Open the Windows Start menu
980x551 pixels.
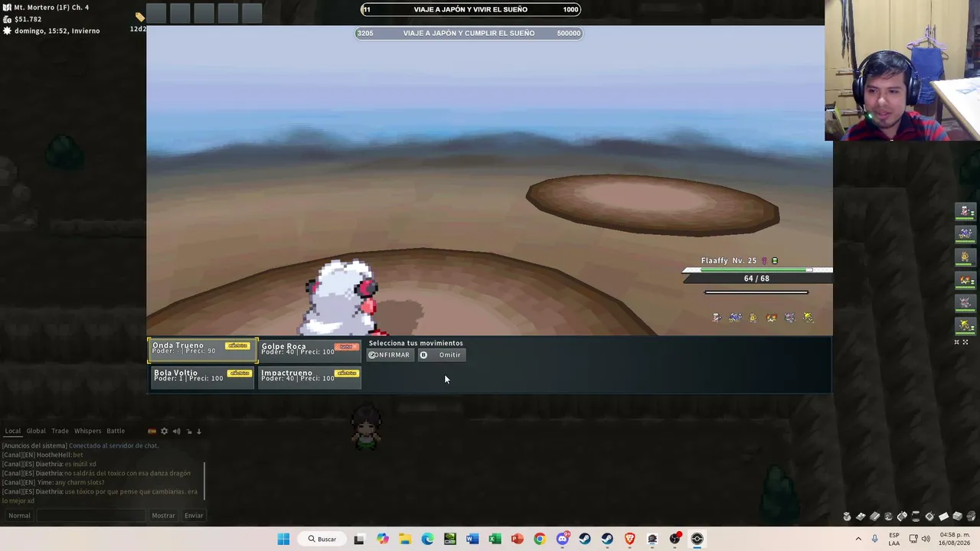(283, 539)
